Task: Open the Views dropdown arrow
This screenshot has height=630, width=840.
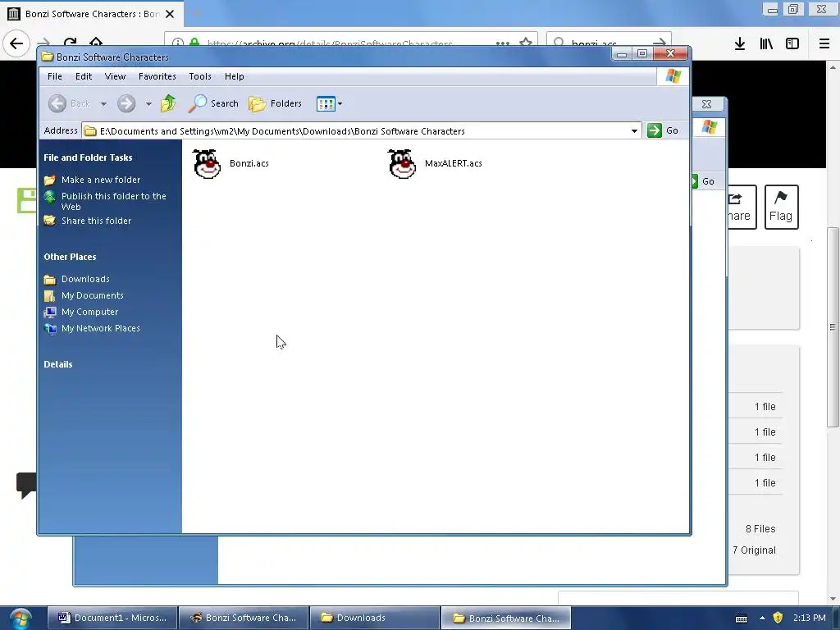Action: tap(340, 103)
